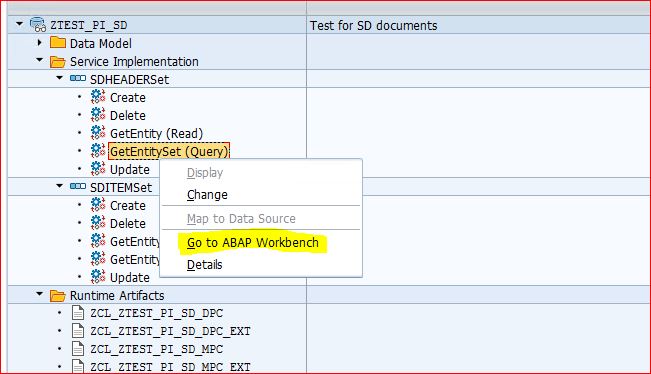Select SDHEADERSet Update operation
This screenshot has height=374, width=651.
130,169
